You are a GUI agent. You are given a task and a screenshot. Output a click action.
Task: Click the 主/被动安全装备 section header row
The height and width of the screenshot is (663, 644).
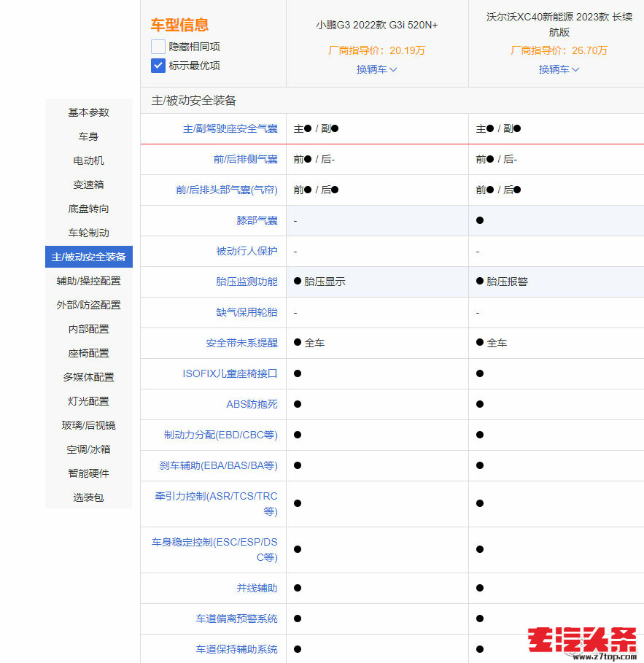click(392, 101)
